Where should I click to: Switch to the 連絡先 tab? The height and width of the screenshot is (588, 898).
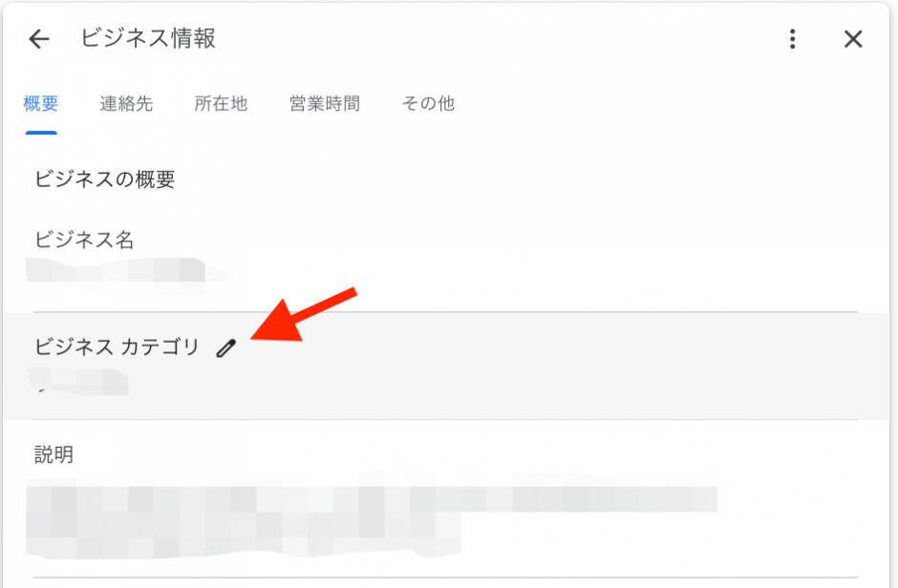[x=126, y=103]
